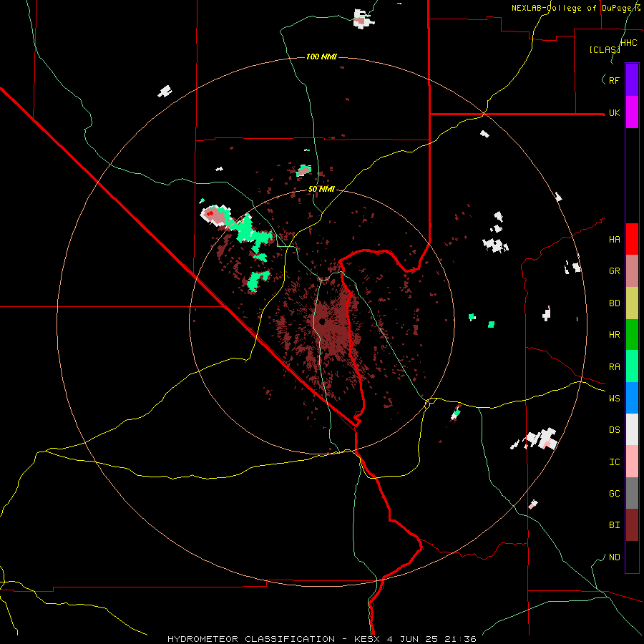This screenshot has height=644, width=644.
Task: Click the '[CLAS]' legend header text
Action: (605, 49)
